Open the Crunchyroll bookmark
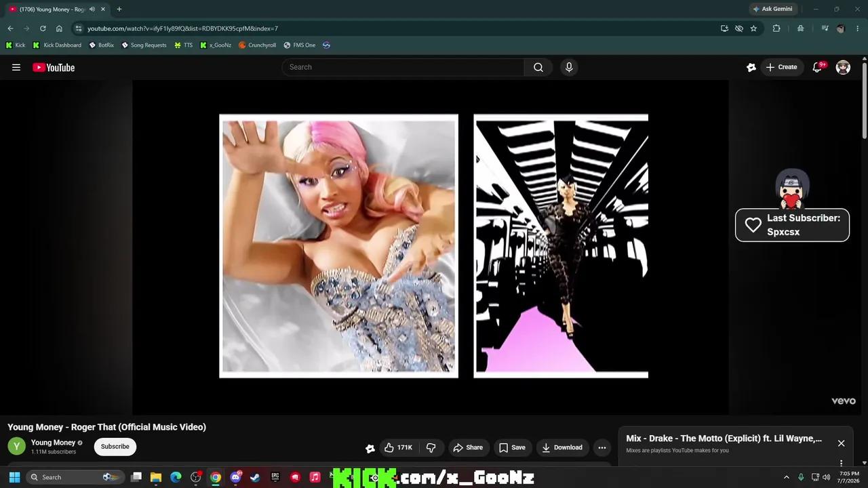Image resolution: width=868 pixels, height=488 pixels. click(x=257, y=45)
